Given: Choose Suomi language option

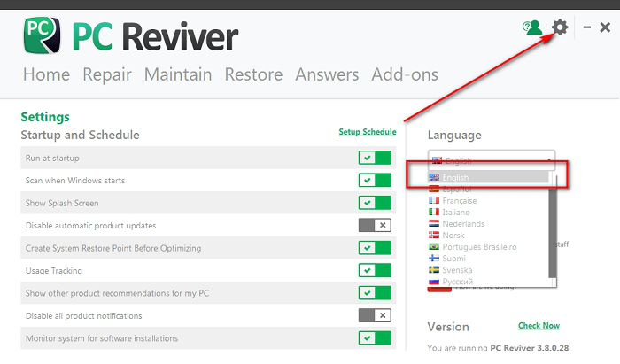Looking at the screenshot, I should [453, 258].
